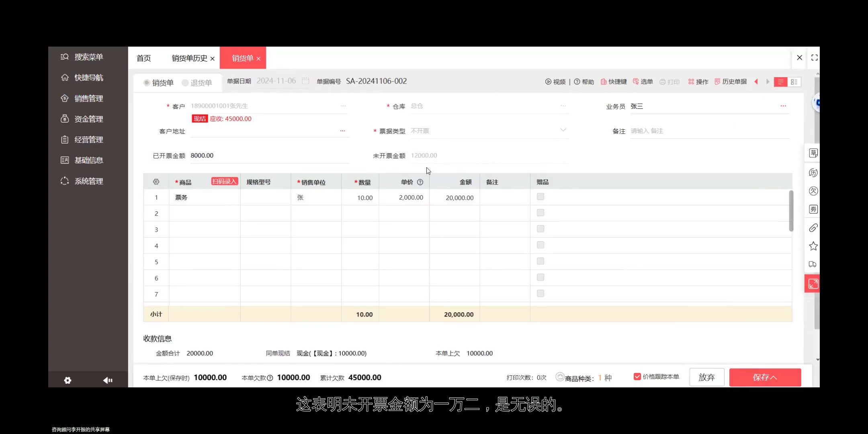This screenshot has width=868, height=434.
Task: Open the 视频 tutorial video
Action: [555, 82]
